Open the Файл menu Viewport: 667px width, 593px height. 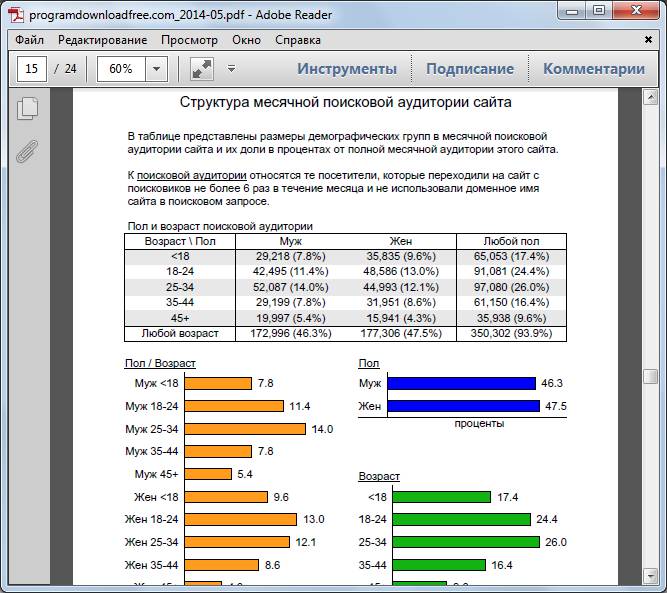tap(29, 40)
